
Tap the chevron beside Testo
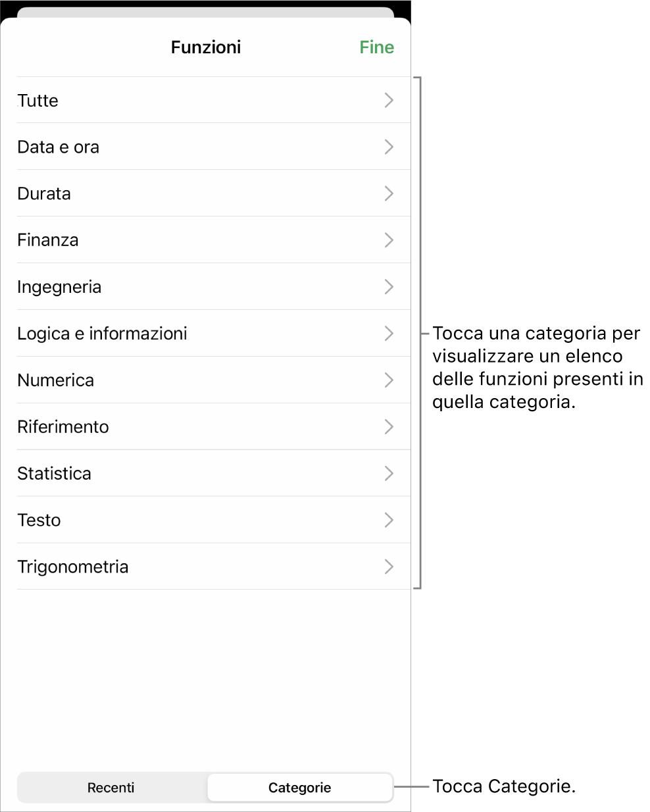point(389,520)
